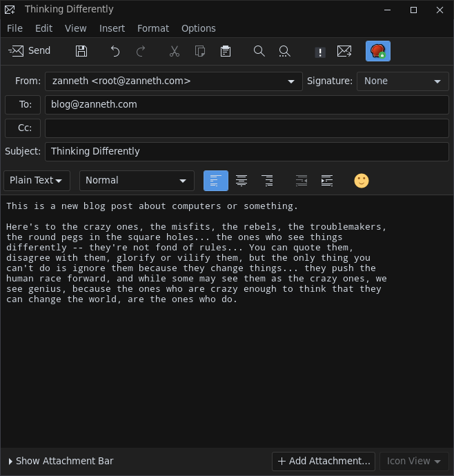Open the Format menu

click(153, 28)
